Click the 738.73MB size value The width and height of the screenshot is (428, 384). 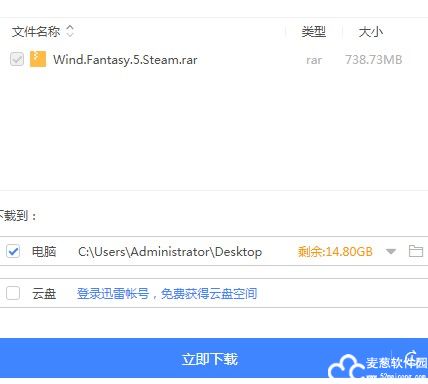pyautogui.click(x=374, y=60)
